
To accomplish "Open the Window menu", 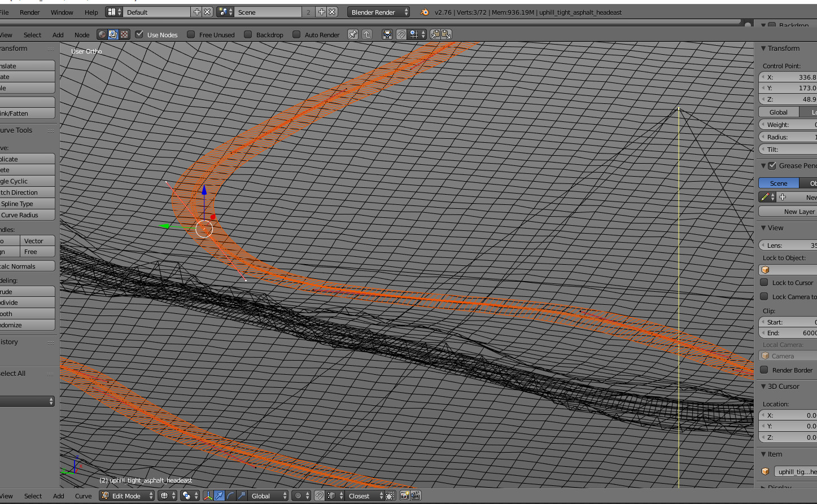I will (x=62, y=12).
